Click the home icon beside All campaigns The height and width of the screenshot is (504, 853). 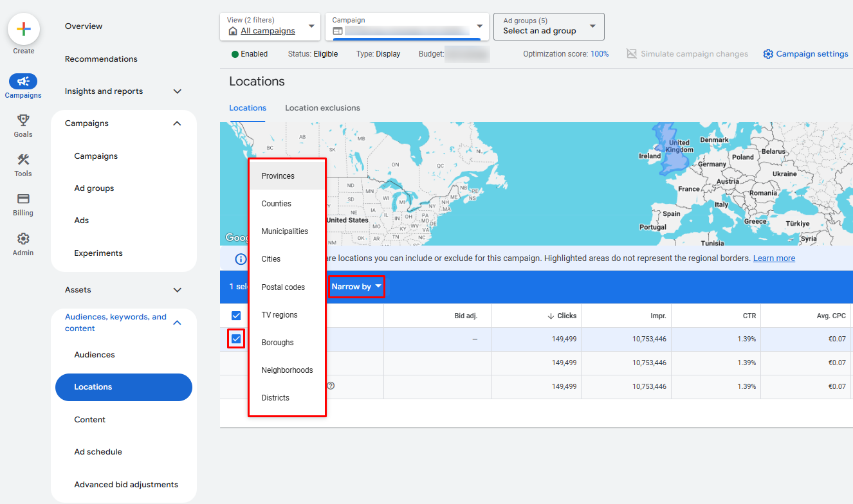tap(233, 31)
